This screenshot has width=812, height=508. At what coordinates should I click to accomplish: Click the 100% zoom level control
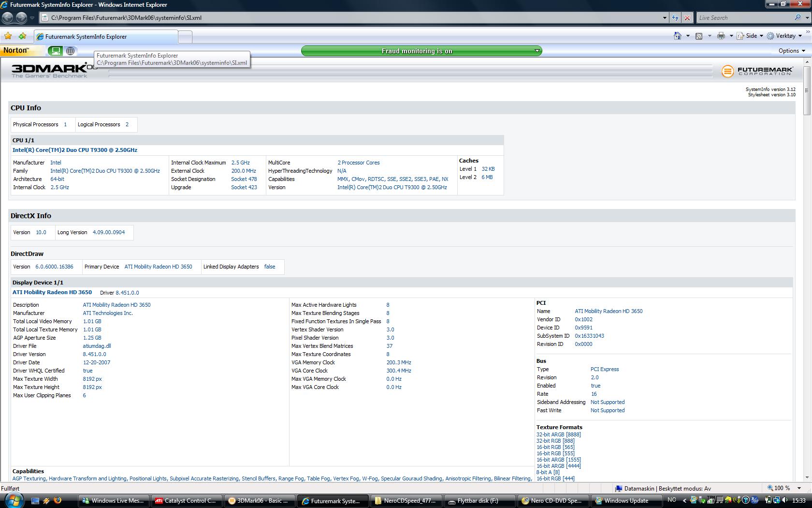pos(779,488)
